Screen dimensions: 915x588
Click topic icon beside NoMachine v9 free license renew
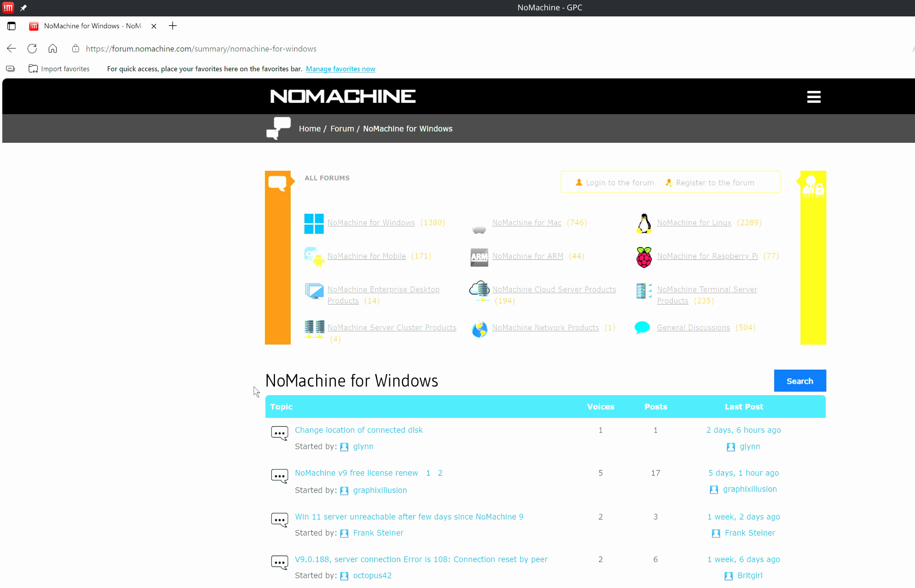pyautogui.click(x=280, y=476)
